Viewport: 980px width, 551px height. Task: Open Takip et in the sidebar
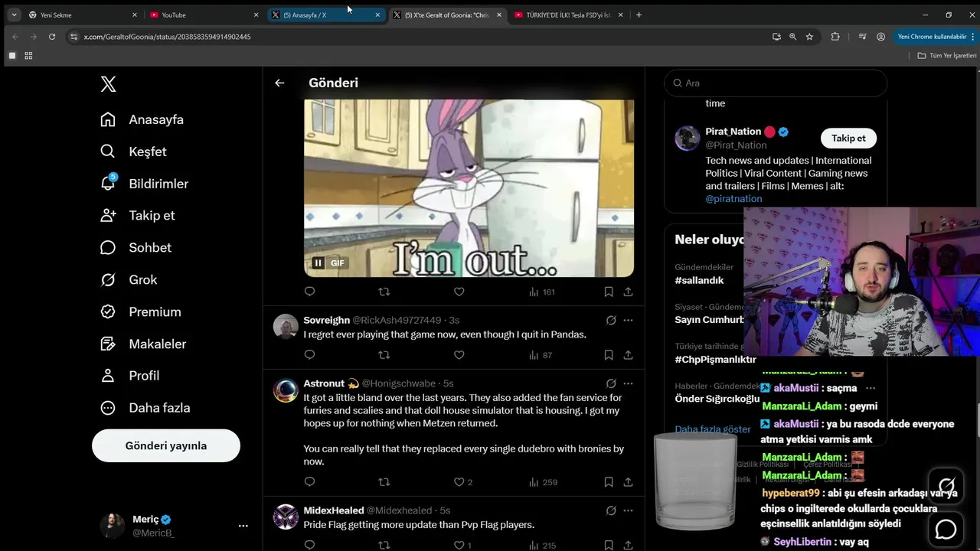click(138, 215)
